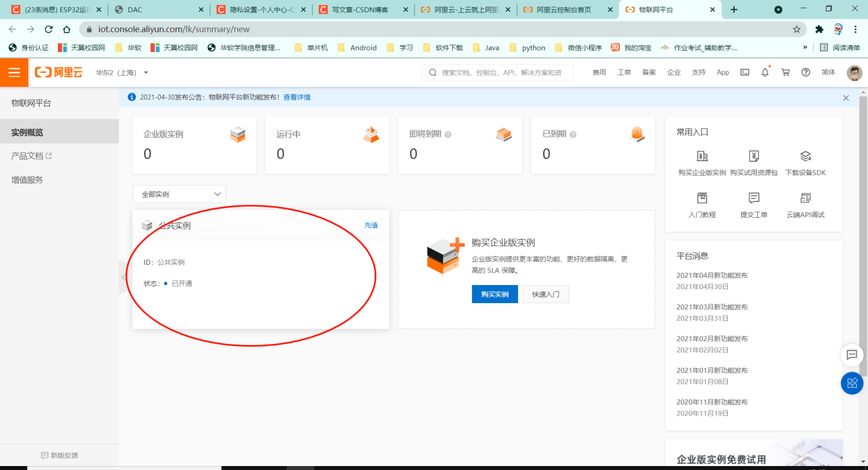Click the browser address bar
The image size is (868, 470).
444,29
